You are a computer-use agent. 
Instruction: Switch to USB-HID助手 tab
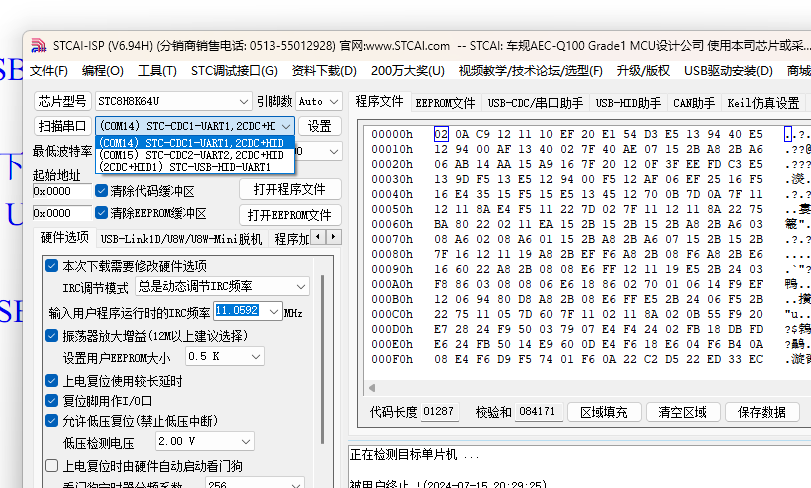tap(628, 103)
